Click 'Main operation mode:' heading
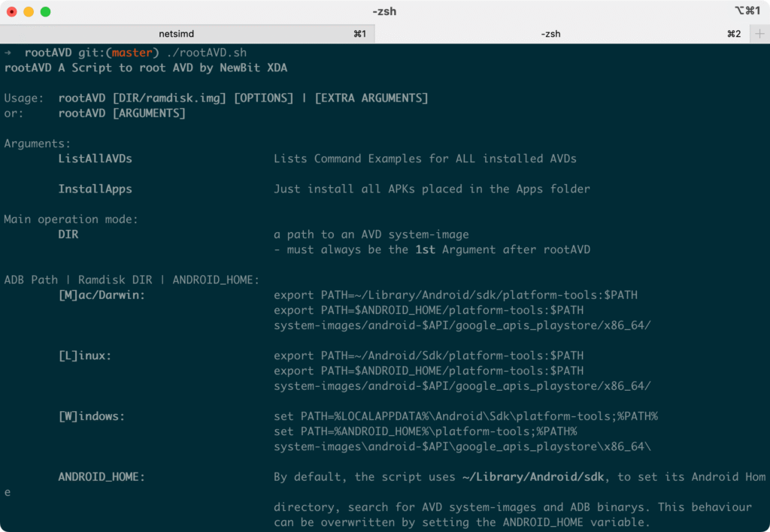This screenshot has width=770, height=532. (x=71, y=219)
